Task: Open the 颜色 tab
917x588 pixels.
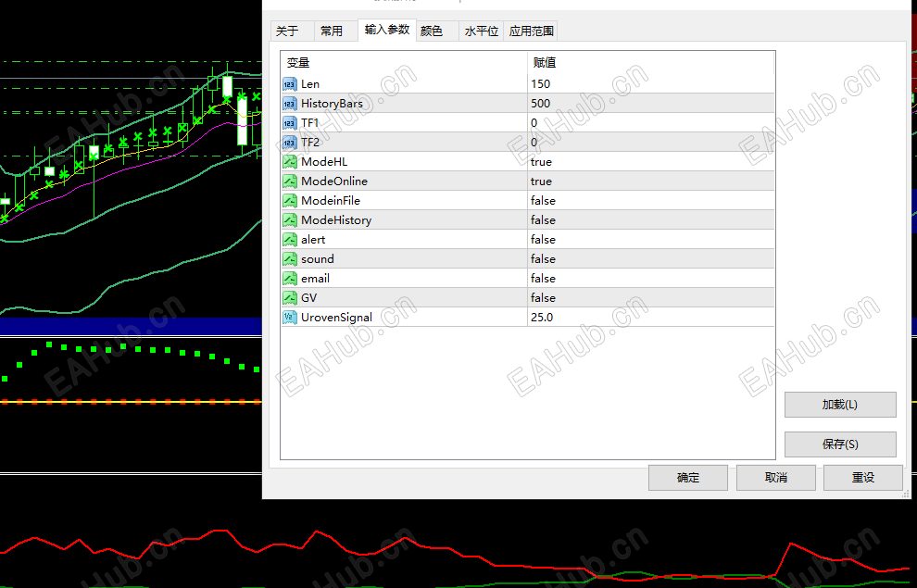Action: point(437,31)
